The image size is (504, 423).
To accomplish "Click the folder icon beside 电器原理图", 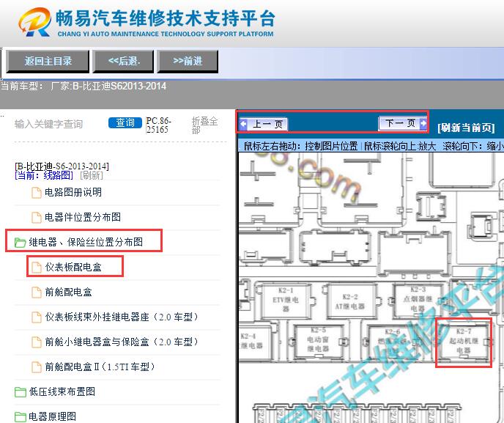I will tap(21, 417).
